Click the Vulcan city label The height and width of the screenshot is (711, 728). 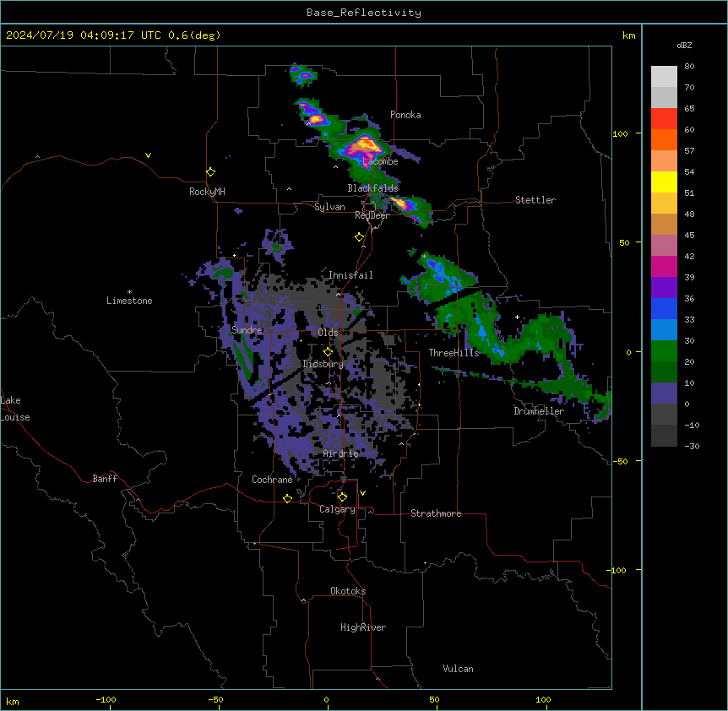click(459, 669)
